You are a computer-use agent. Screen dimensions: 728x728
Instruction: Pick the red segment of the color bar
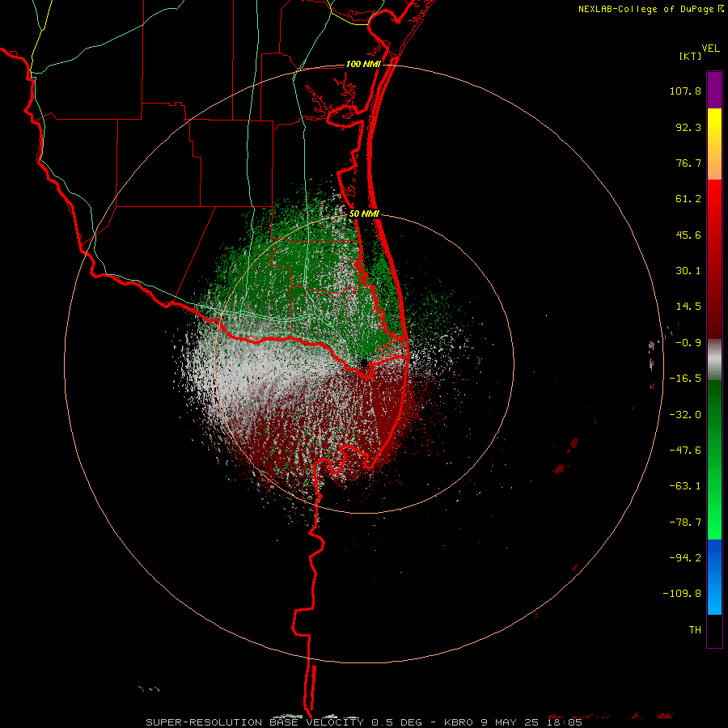[x=714, y=259]
